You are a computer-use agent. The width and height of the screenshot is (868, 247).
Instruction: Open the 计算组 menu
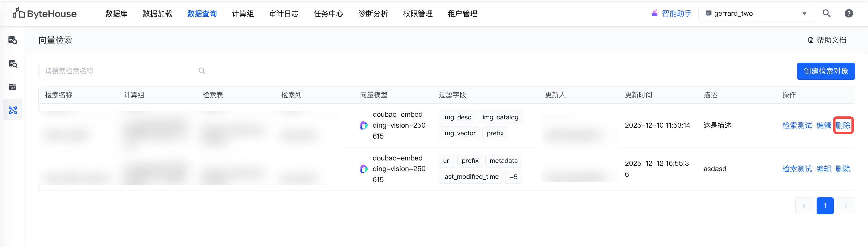243,14
